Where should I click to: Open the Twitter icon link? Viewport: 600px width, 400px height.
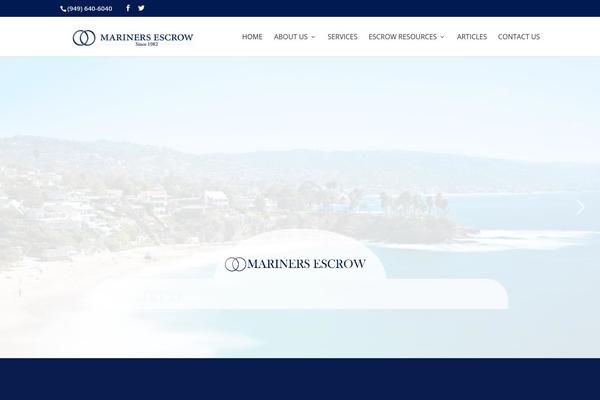point(141,8)
